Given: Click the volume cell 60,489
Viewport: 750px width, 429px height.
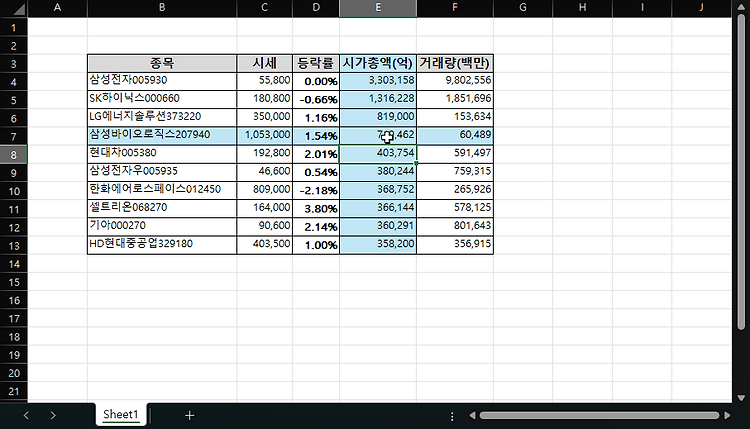Looking at the screenshot, I should tap(455, 136).
